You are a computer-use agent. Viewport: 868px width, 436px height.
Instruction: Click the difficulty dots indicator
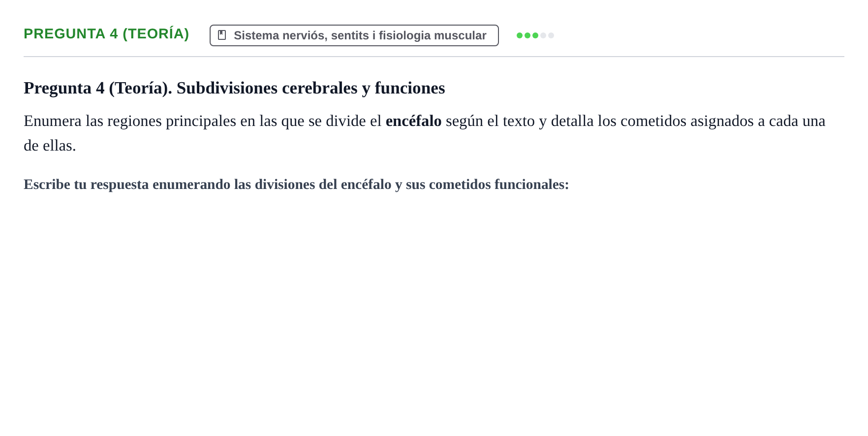coord(535,35)
